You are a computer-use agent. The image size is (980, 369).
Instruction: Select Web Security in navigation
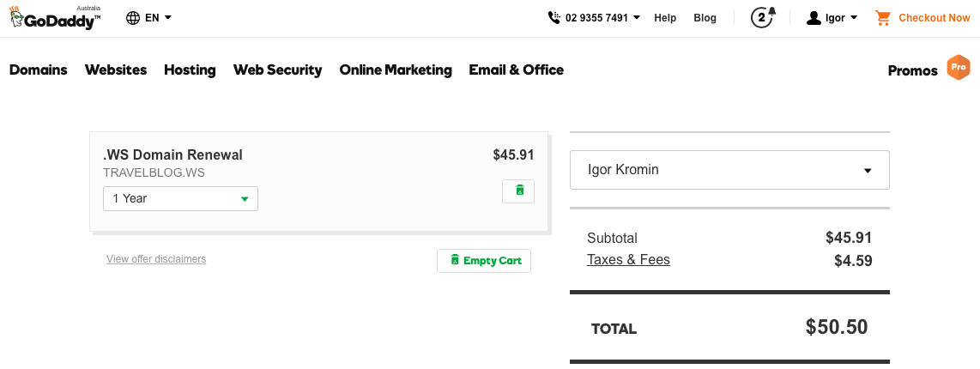pos(277,70)
